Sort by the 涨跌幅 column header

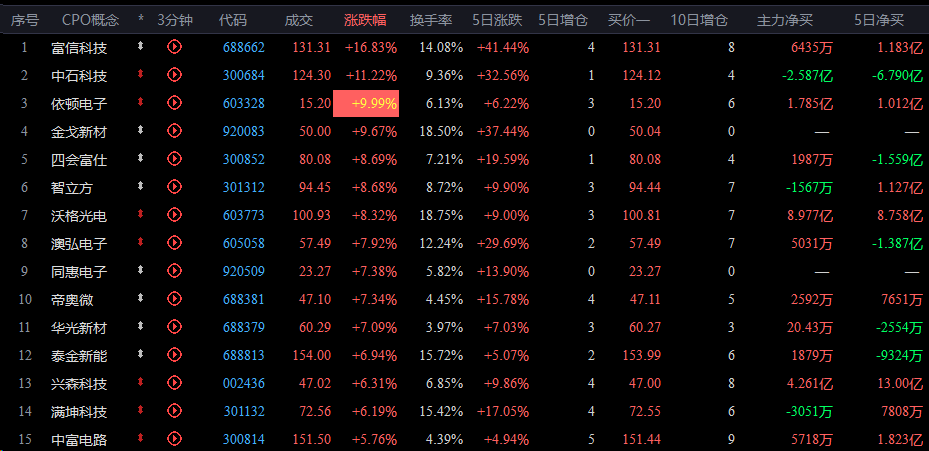(x=365, y=20)
